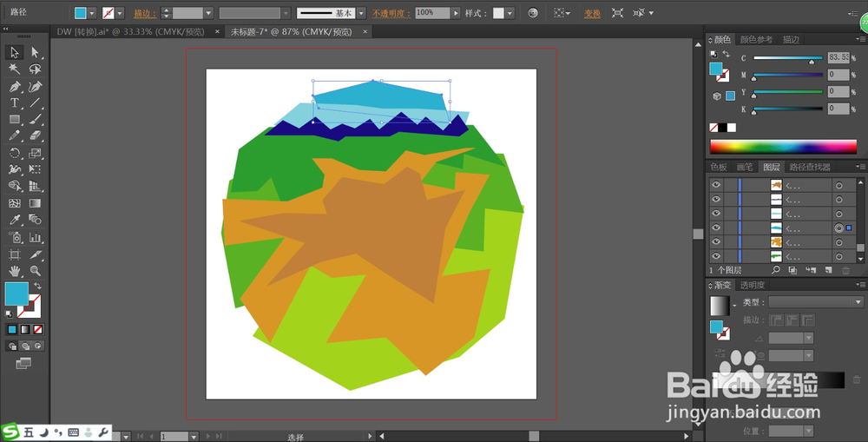Screen dimensions: 868x442
Task: Click the delete selection trash icon in Layers
Action: click(845, 270)
